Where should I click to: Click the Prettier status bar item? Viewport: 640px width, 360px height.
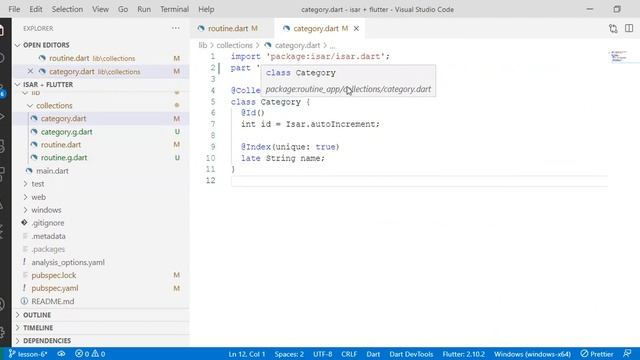click(597, 354)
